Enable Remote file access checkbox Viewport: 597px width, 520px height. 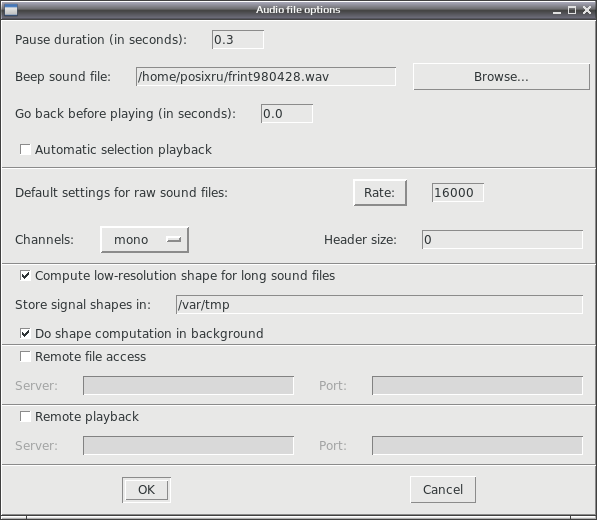(x=25, y=356)
